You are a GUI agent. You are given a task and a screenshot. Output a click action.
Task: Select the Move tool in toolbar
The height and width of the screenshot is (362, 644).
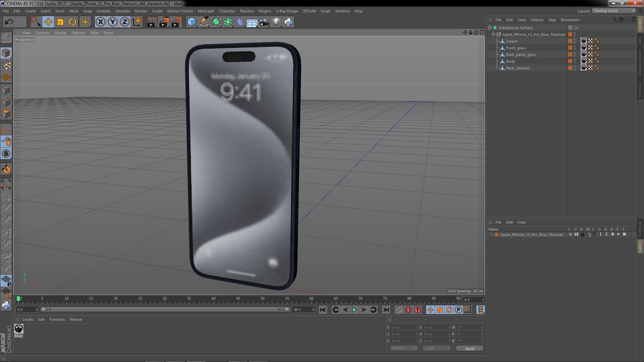tap(48, 22)
